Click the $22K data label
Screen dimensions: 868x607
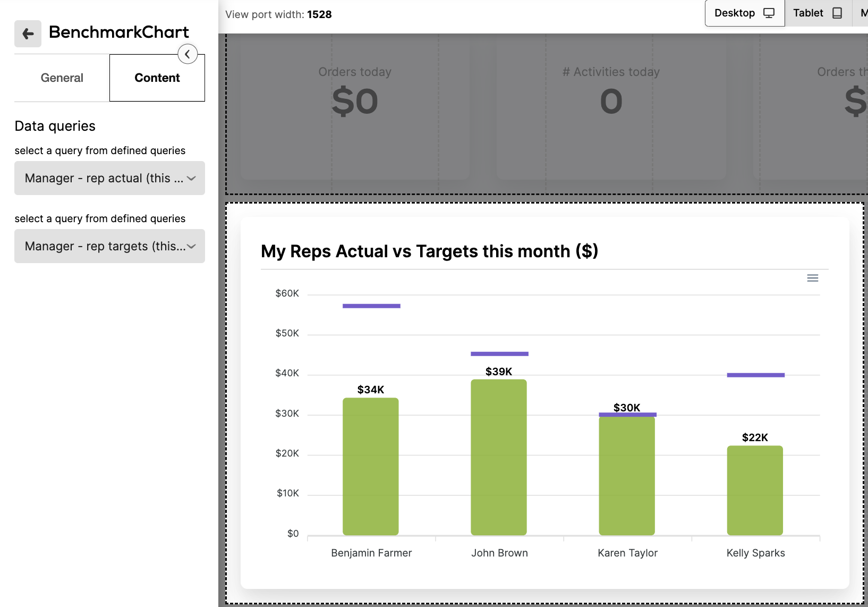coord(755,437)
